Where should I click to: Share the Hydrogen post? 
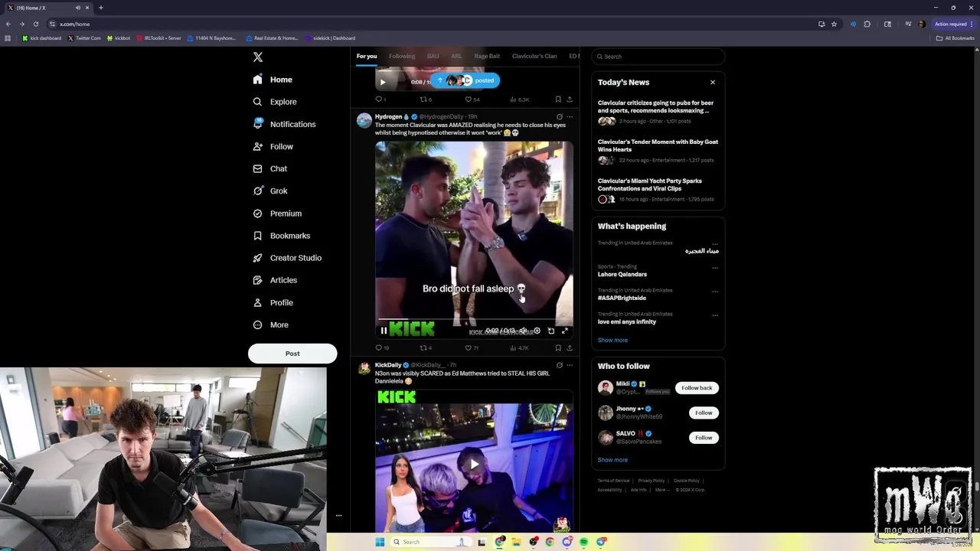[569, 347]
